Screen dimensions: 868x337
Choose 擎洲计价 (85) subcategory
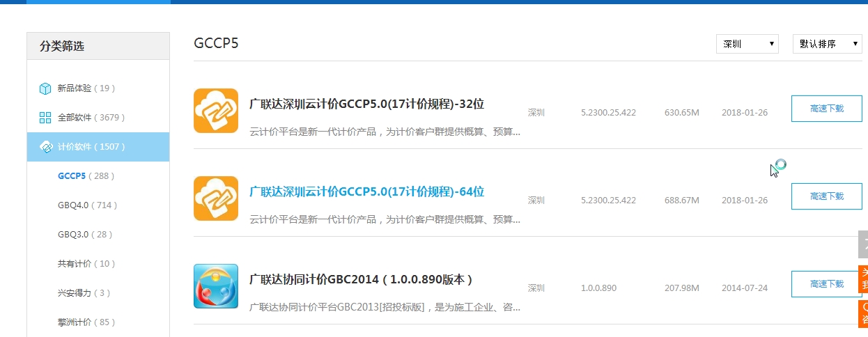[x=86, y=322]
